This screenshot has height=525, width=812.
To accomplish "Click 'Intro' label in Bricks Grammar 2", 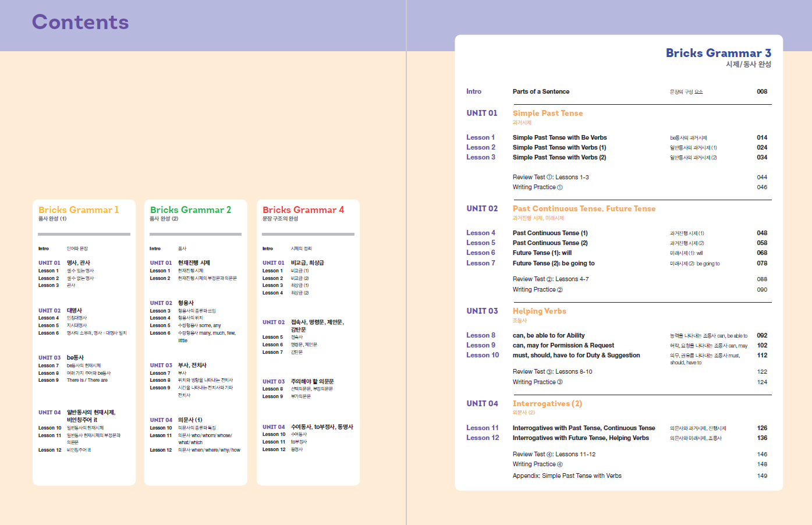I will pyautogui.click(x=155, y=249).
